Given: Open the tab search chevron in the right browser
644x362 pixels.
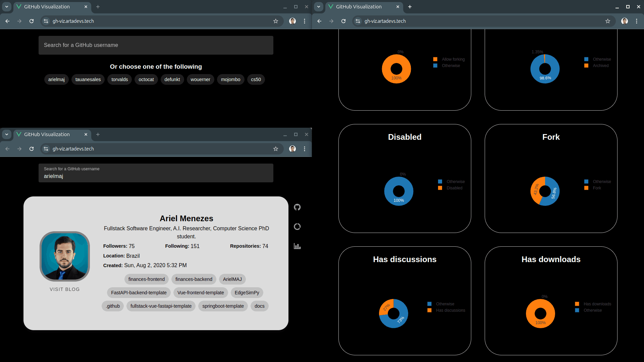Looking at the screenshot, I should click(318, 7).
